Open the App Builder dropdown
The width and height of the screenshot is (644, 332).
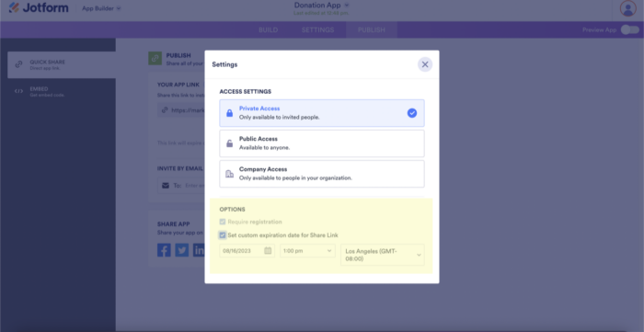(x=101, y=8)
